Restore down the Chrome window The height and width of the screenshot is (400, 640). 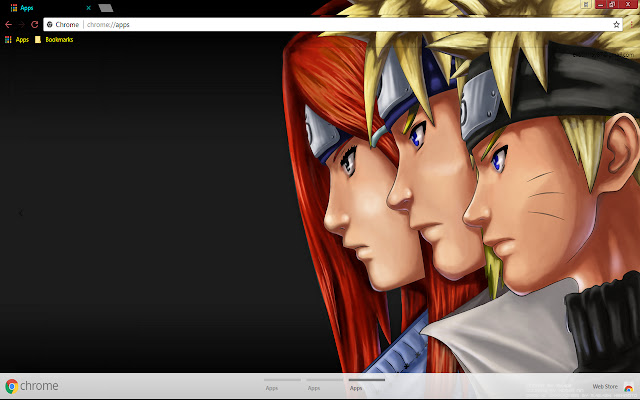pyautogui.click(x=612, y=4)
